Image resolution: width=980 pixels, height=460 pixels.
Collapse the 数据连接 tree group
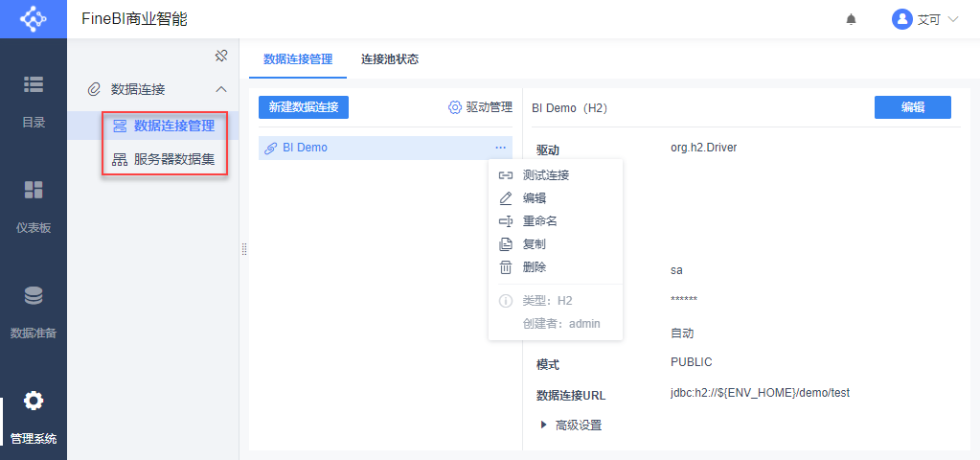[220, 89]
